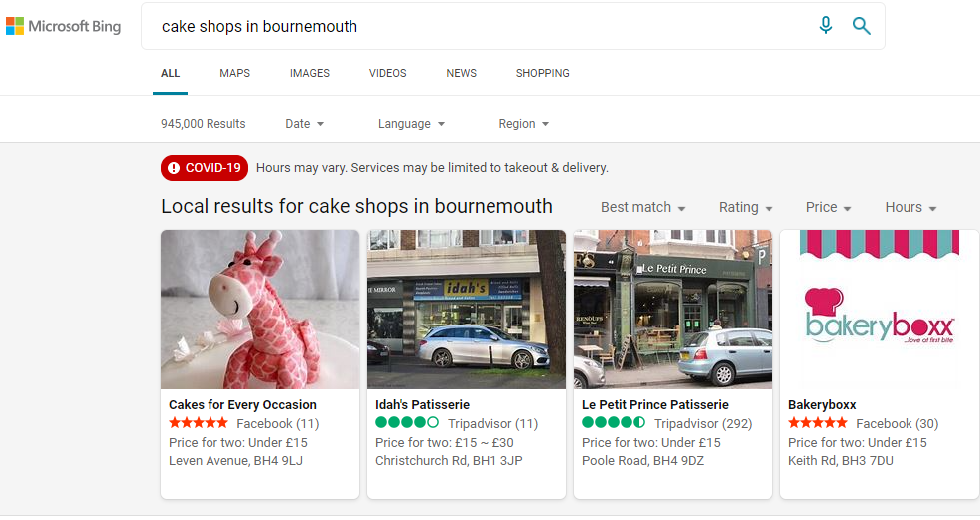Click the Facebook (11) review count
The image size is (980, 520).
pyautogui.click(x=277, y=423)
